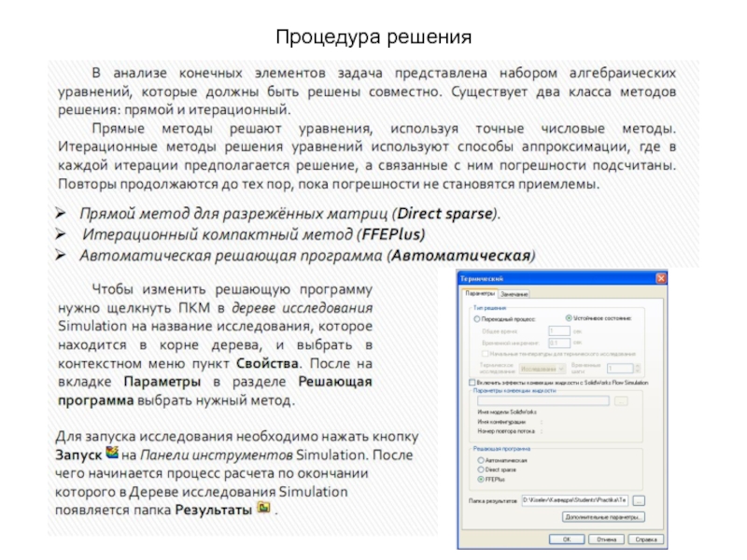The width and height of the screenshot is (747, 560).
Task: Click the "Тип решения" group label in the dialog
Action: (489, 308)
